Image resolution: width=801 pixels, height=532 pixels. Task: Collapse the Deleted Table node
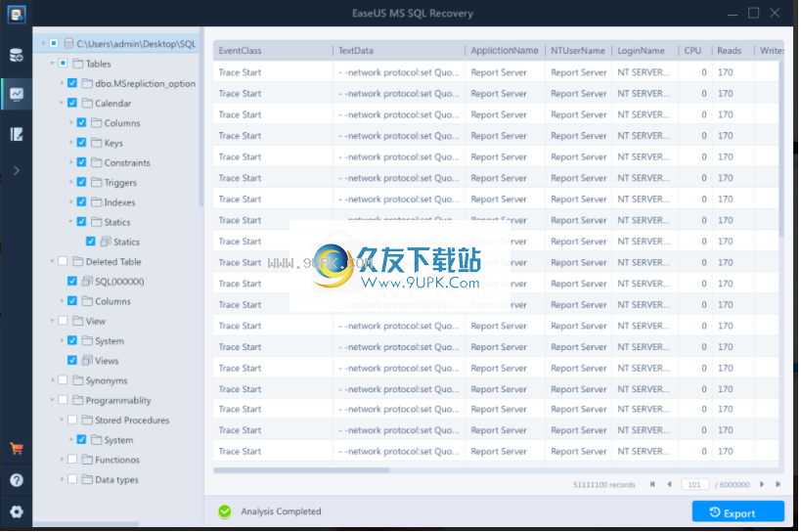pos(52,261)
